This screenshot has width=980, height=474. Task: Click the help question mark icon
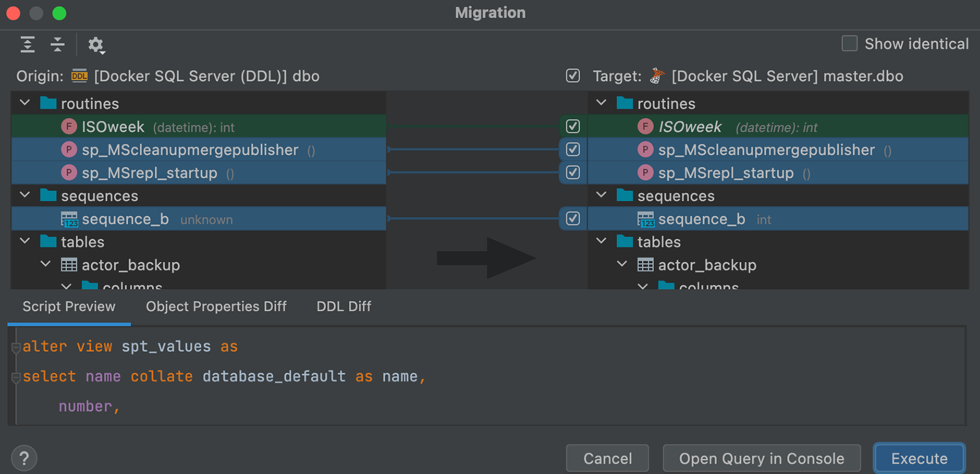(24, 458)
